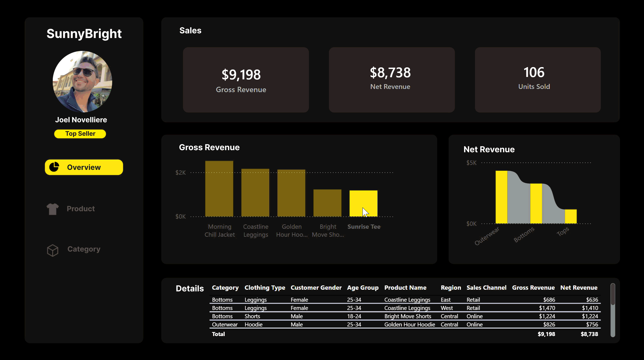The height and width of the screenshot is (360, 644).
Task: Sort table by Category column header
Action: [x=225, y=288]
